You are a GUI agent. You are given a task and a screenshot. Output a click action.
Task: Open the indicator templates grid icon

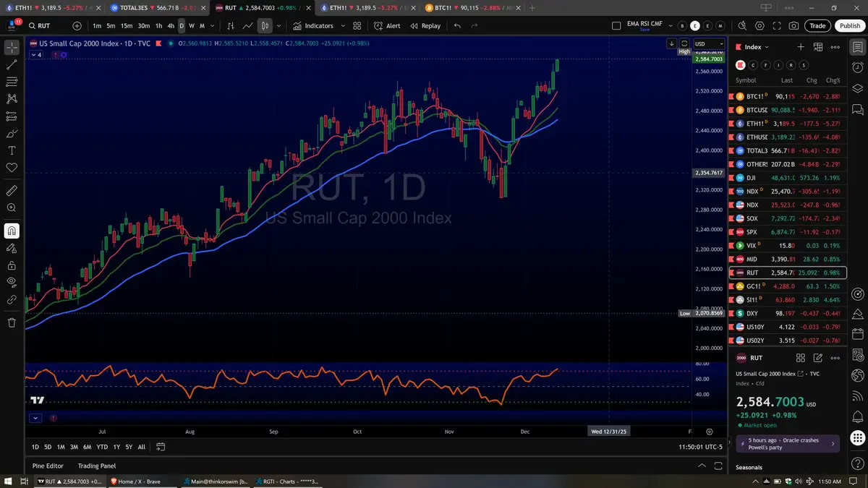(357, 25)
